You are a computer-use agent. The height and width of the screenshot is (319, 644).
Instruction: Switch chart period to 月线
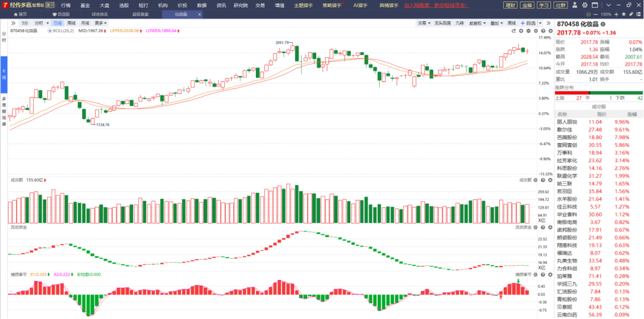(85, 23)
